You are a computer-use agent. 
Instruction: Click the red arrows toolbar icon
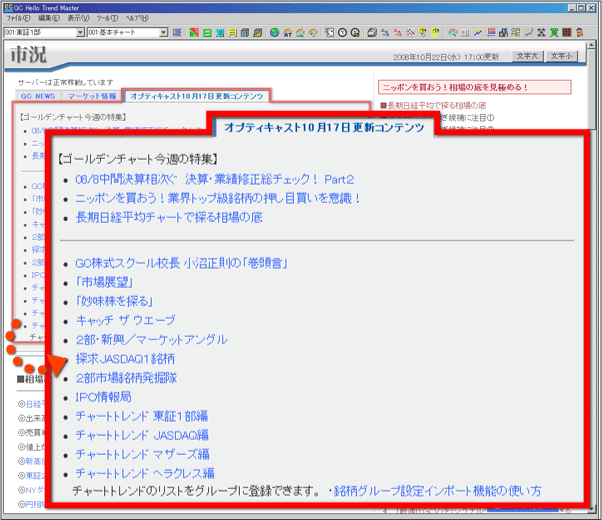tap(398, 33)
